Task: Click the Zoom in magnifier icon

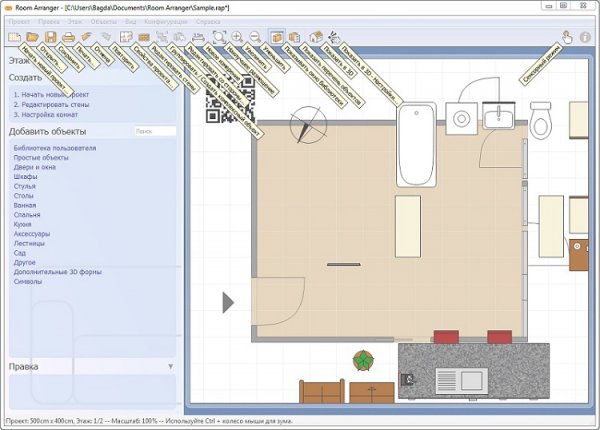Action: pyautogui.click(x=237, y=37)
